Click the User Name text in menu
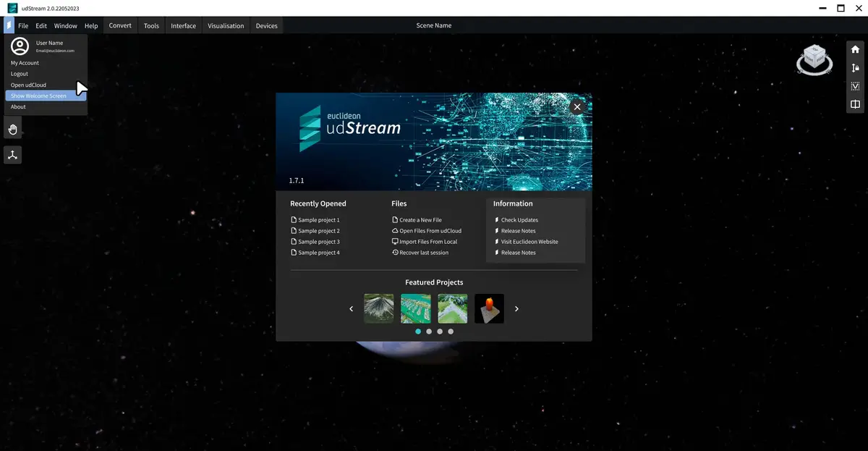 [49, 43]
